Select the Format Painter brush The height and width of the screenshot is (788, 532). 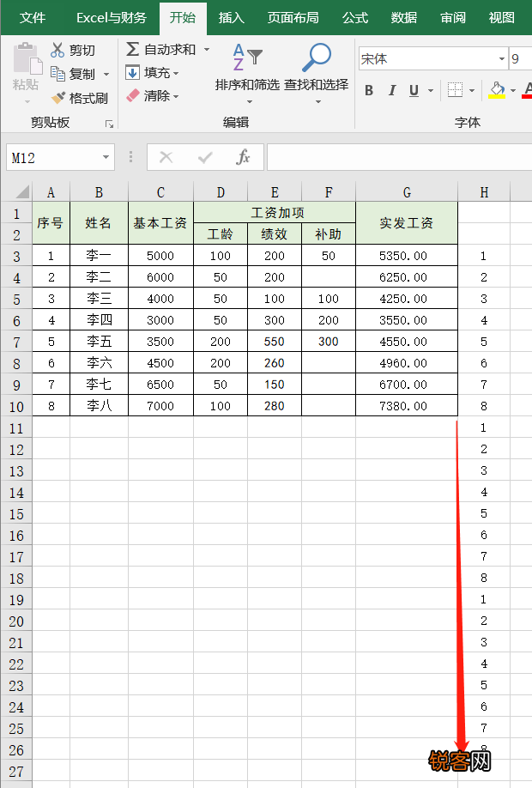coord(57,98)
